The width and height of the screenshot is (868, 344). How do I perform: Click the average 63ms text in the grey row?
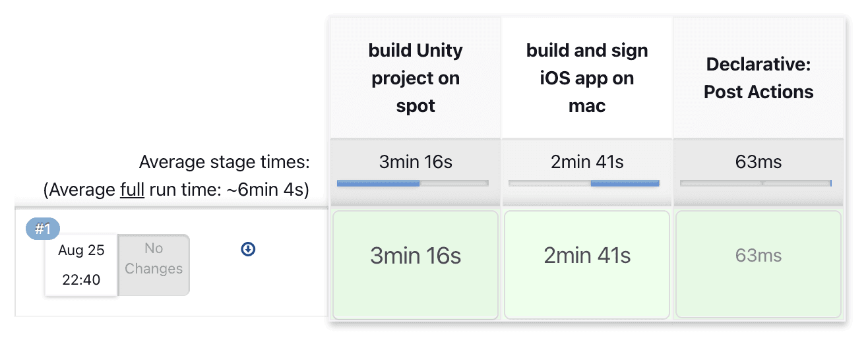click(x=759, y=162)
